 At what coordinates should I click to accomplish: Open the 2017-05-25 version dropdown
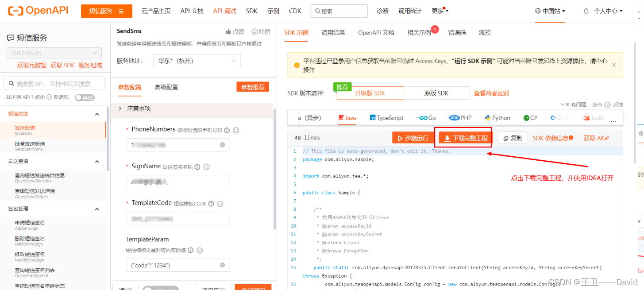[x=54, y=53]
